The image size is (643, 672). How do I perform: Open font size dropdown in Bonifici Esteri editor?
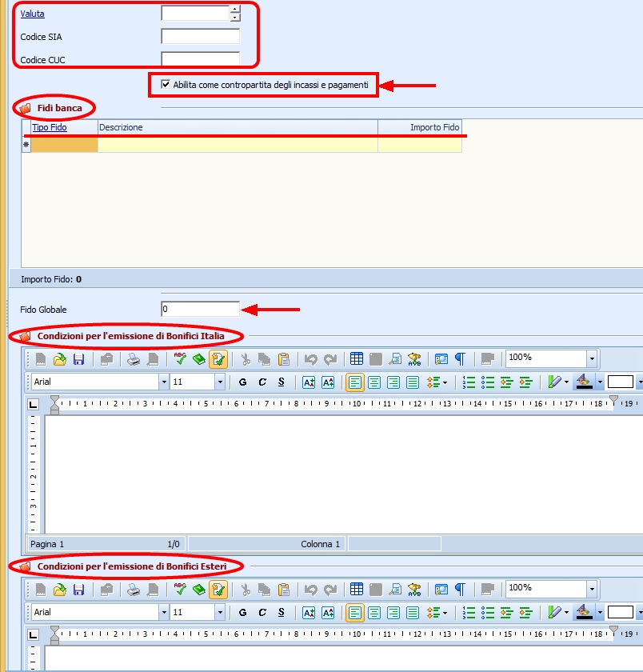pyautogui.click(x=220, y=612)
